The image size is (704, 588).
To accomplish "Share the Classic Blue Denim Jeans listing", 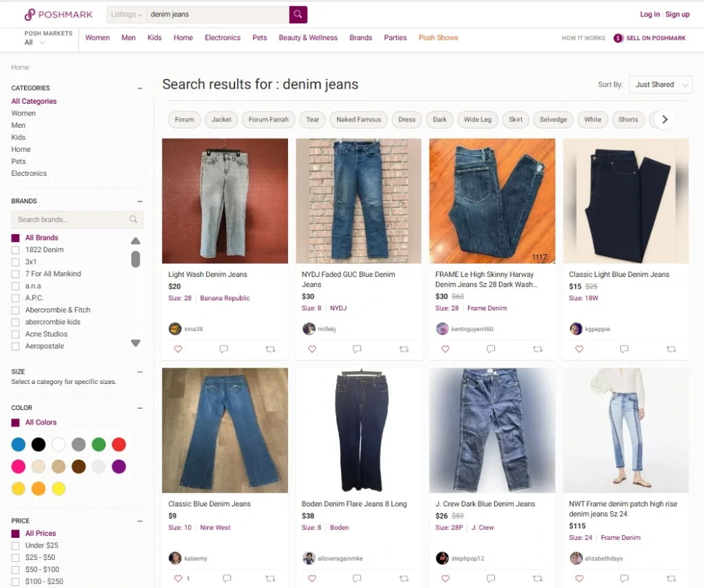I will coord(271,578).
